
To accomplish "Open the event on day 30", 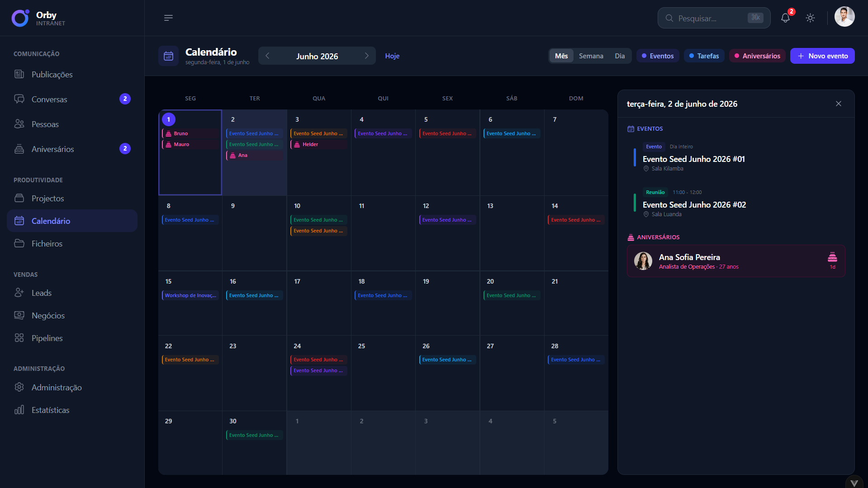I will click(255, 435).
